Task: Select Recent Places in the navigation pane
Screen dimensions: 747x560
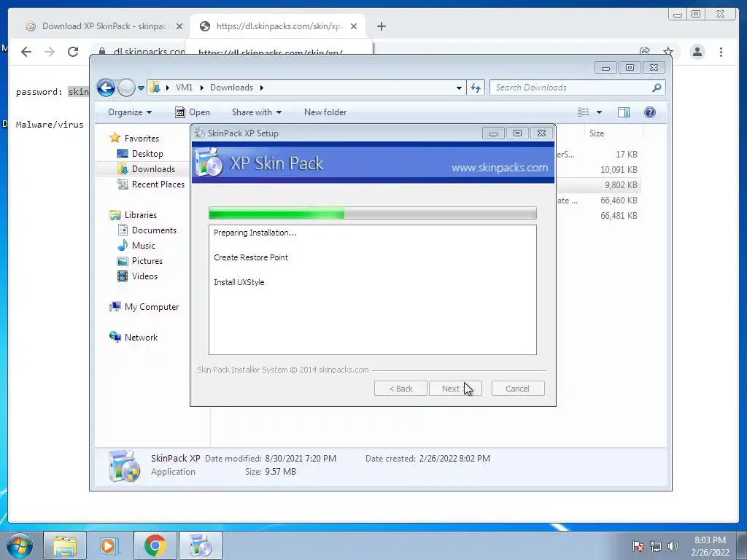Action: 151,184
